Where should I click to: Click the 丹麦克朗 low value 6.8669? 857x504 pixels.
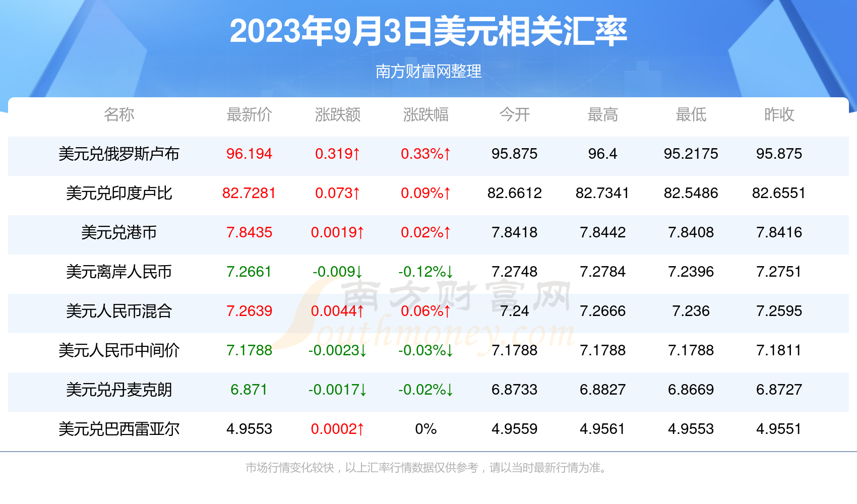coord(691,390)
